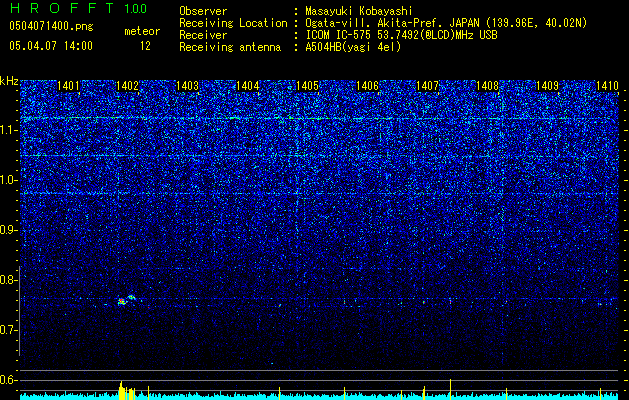Click the 0.6 frequency axis label
The image size is (629, 400).
(x=9, y=380)
